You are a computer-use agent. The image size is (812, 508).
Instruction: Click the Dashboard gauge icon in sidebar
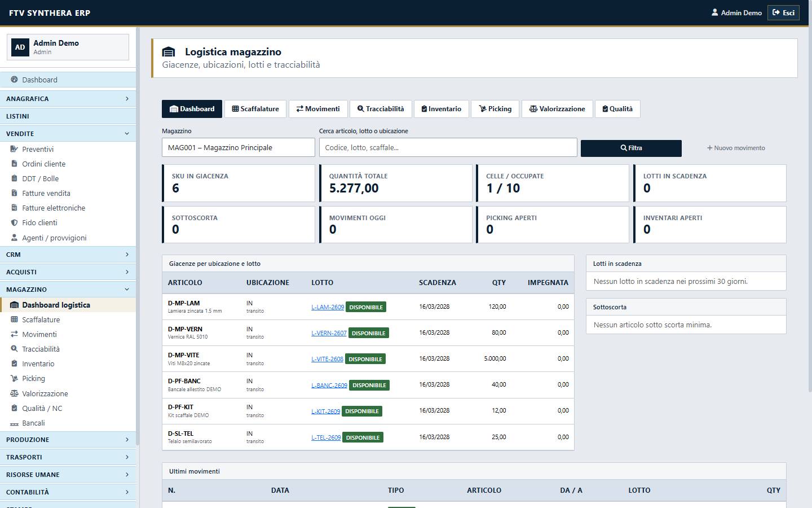click(x=14, y=80)
